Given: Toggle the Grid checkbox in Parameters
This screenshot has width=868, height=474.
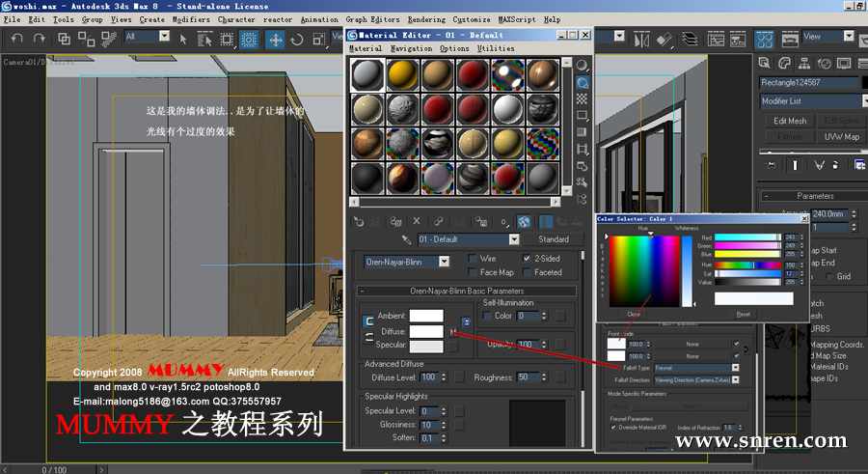Looking at the screenshot, I should coord(829,276).
